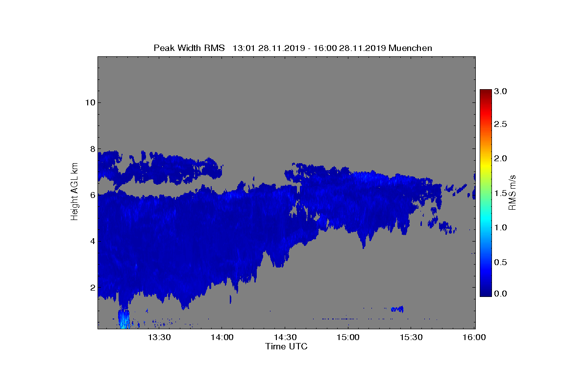The image size is (588, 392).
Task: Click the y-axis tick label "6"
Action: pyautogui.click(x=92, y=195)
